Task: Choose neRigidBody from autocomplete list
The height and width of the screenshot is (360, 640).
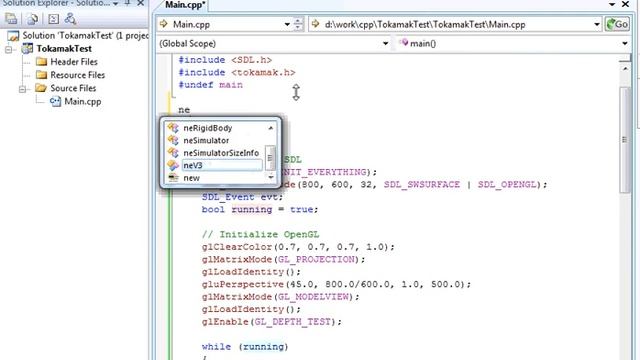Action: (207, 128)
